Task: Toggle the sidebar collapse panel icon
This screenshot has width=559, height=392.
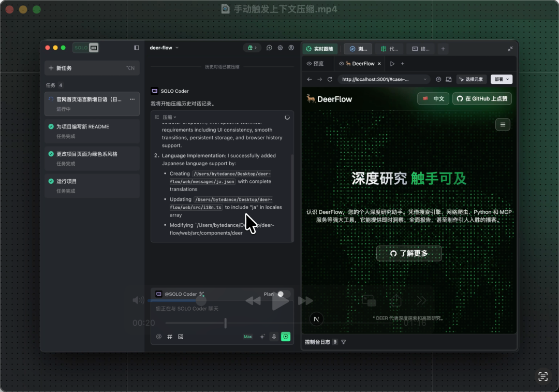Action: [x=137, y=48]
